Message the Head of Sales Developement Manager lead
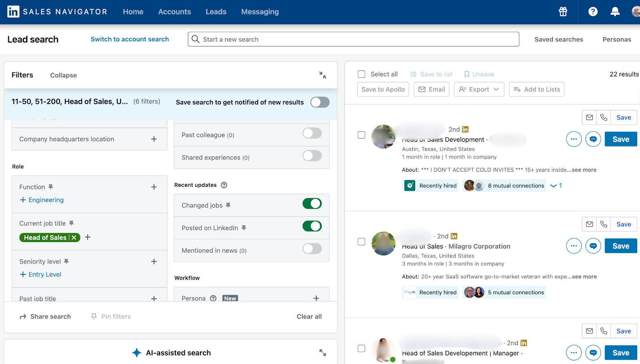This screenshot has height=364, width=640. point(593,353)
